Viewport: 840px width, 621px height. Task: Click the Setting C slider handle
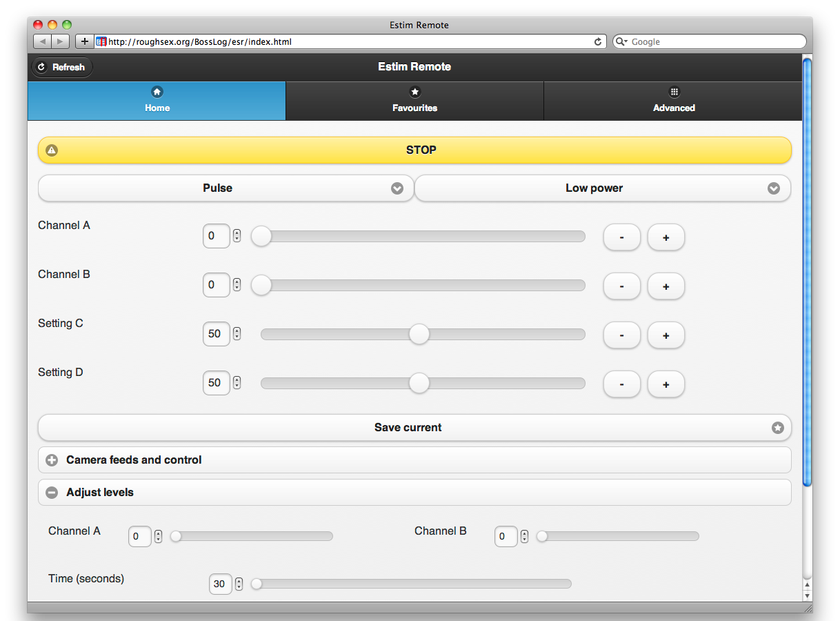click(419, 334)
